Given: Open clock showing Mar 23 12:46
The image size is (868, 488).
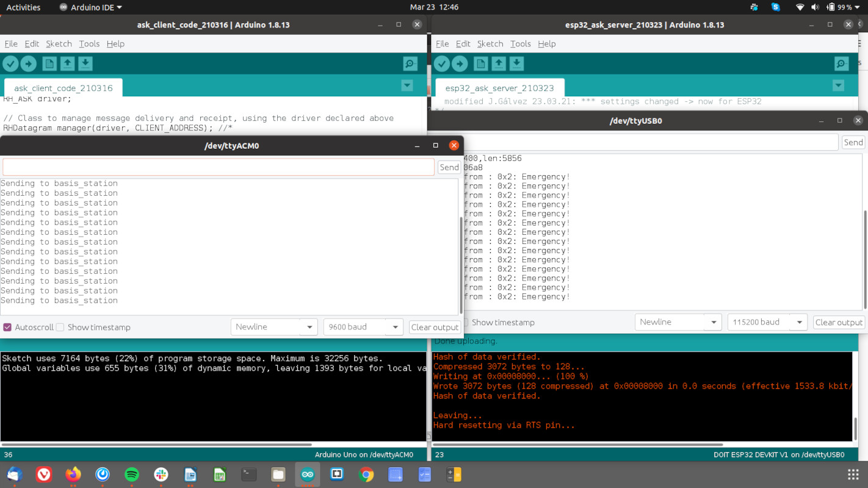Looking at the screenshot, I should pyautogui.click(x=434, y=7).
